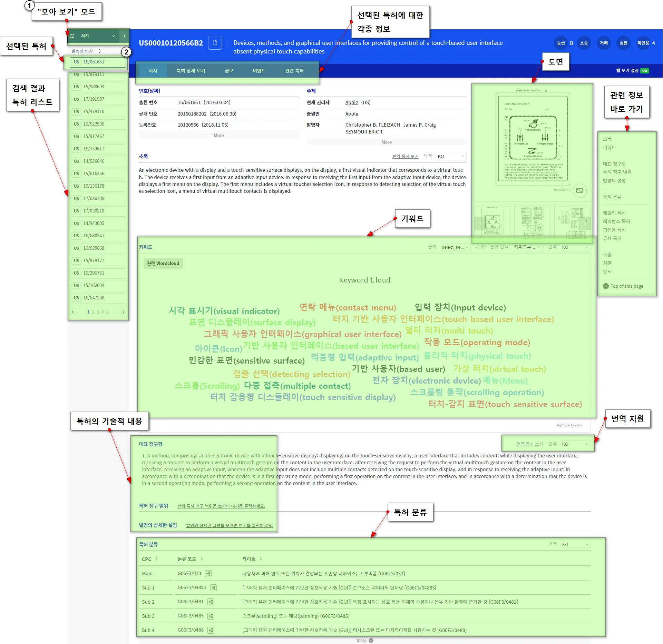Switch to the 특허 상세 보기 tab
This screenshot has height=644, width=663.
[191, 71]
